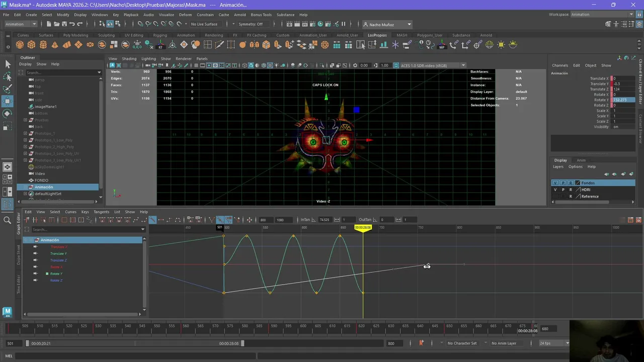Screen dimensions: 644x362
Task: Toggle P column for HDRI layer
Action: 563,190
